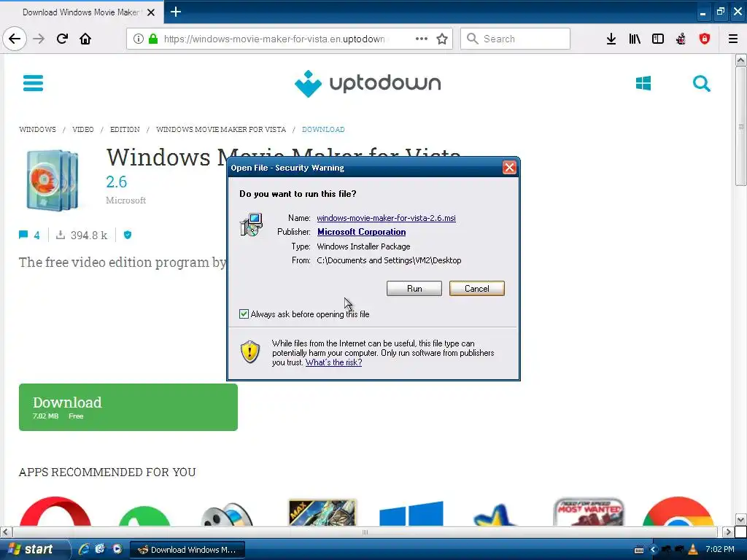Click the horizontal scrollbar left arrow

point(5,532)
